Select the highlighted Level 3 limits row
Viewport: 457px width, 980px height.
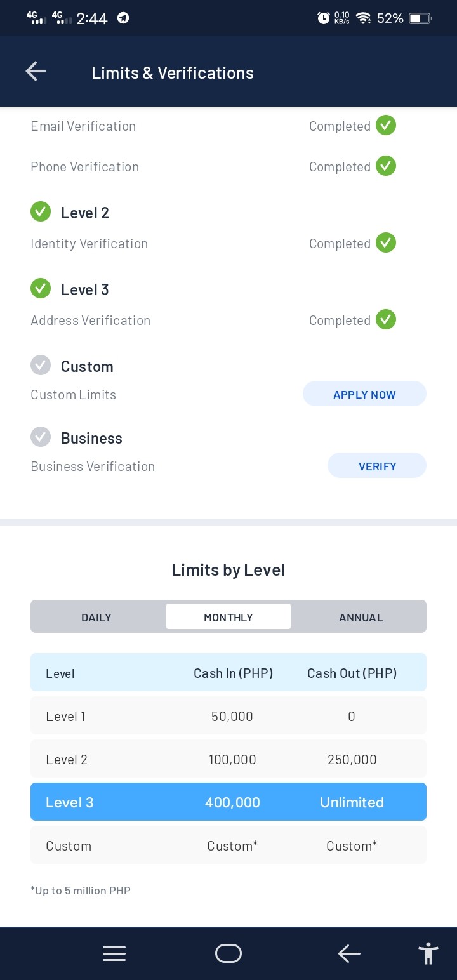pos(228,802)
